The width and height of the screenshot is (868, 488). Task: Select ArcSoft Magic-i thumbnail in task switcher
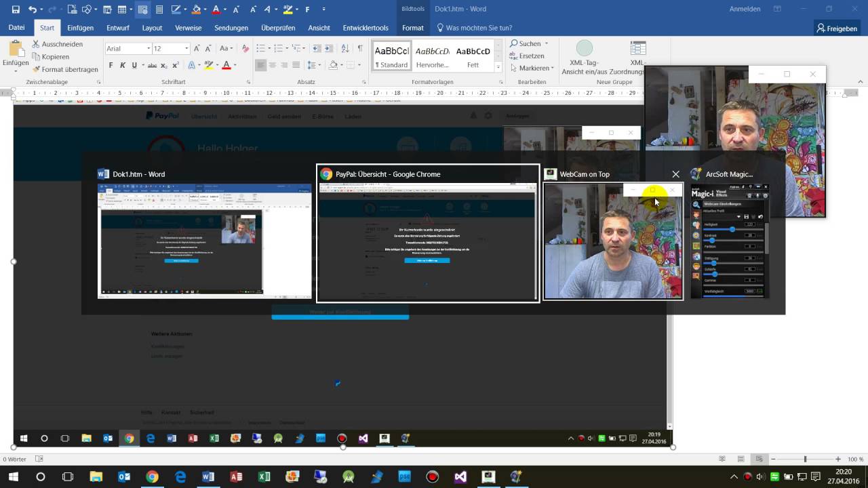(x=729, y=232)
